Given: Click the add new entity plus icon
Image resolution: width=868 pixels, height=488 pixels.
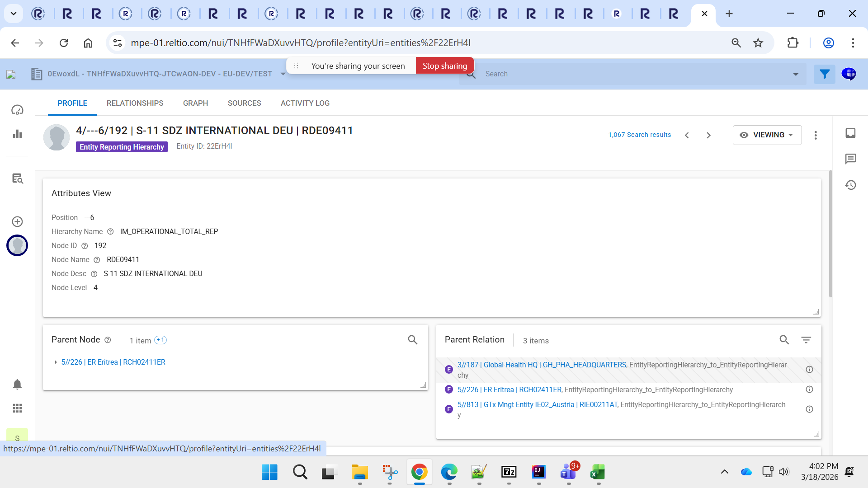Looking at the screenshot, I should tap(17, 221).
